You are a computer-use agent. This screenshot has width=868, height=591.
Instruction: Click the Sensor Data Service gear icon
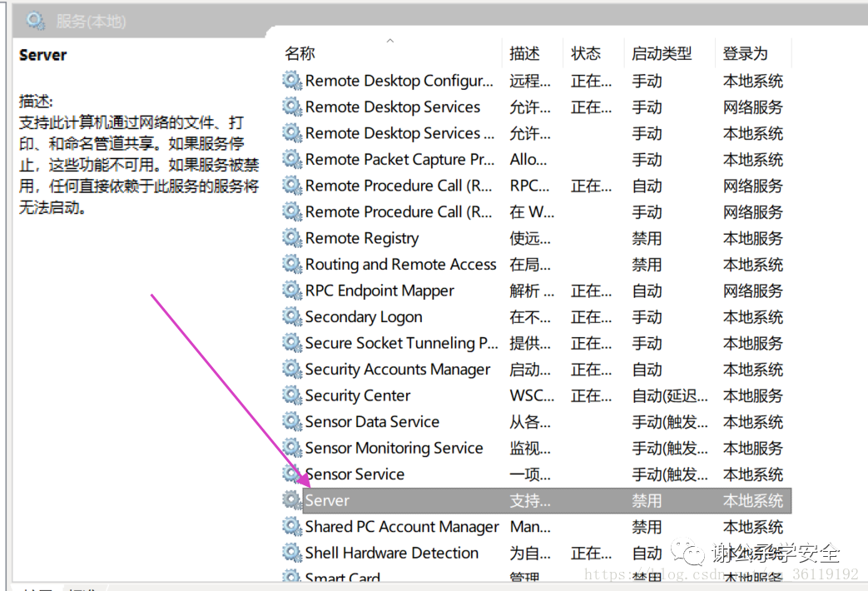292,422
